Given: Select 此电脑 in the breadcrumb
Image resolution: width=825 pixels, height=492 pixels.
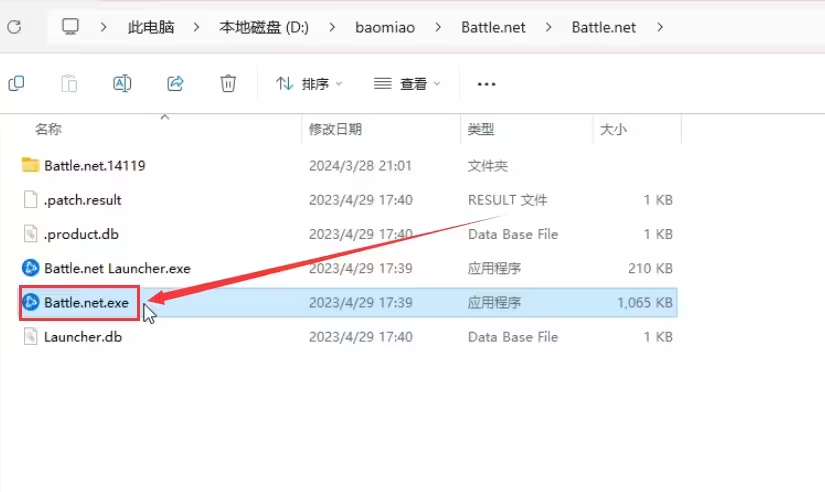Looking at the screenshot, I should point(150,27).
